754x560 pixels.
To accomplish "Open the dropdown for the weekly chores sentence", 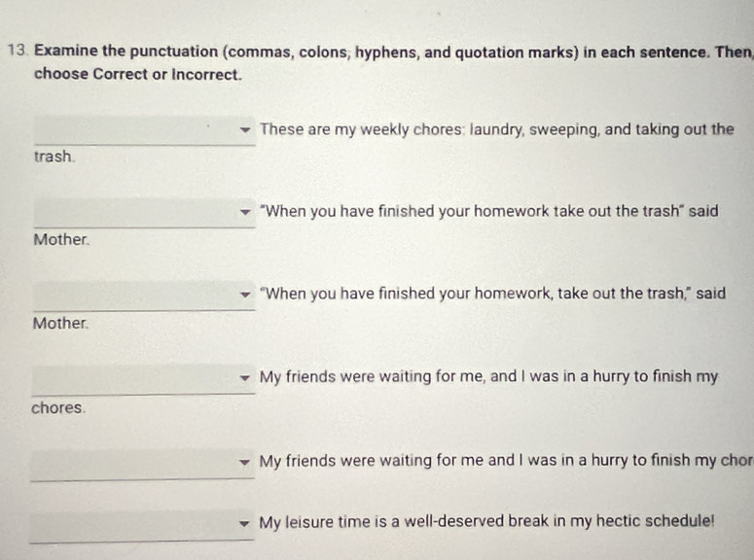I will [144, 130].
